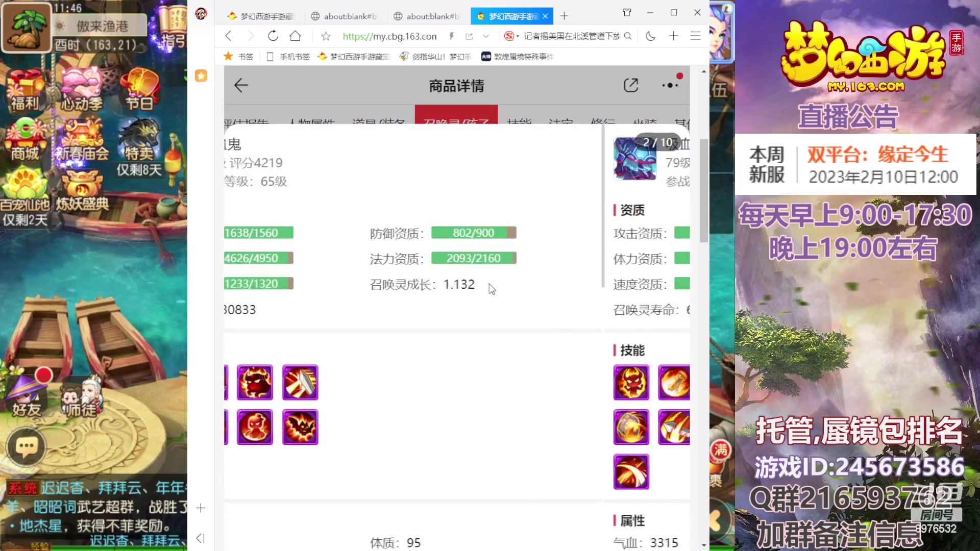Toggle night mode moon icon
This screenshot has height=551, width=980.
(x=650, y=36)
